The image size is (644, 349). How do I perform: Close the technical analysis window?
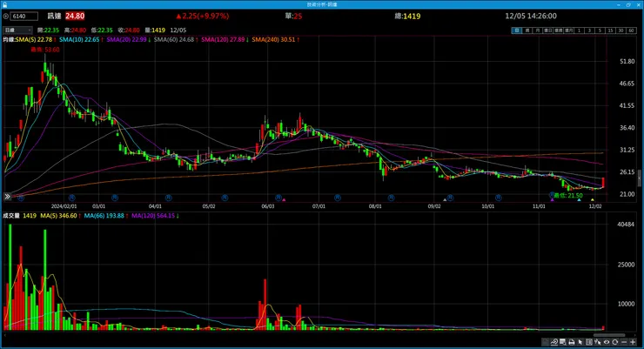pos(638,4)
